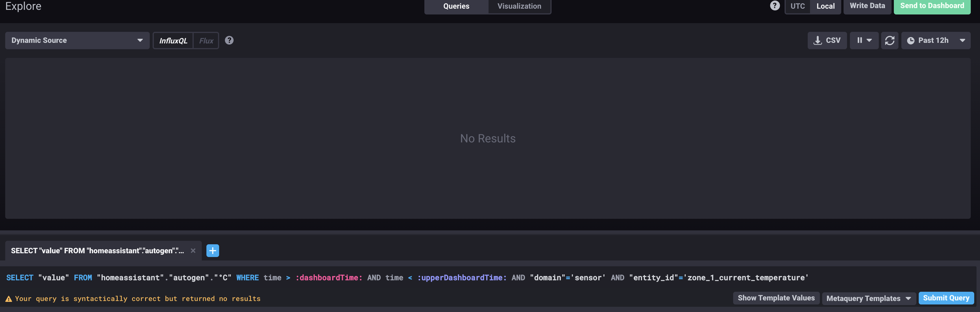
Task: Open the Write Data dialog
Action: point(867,5)
